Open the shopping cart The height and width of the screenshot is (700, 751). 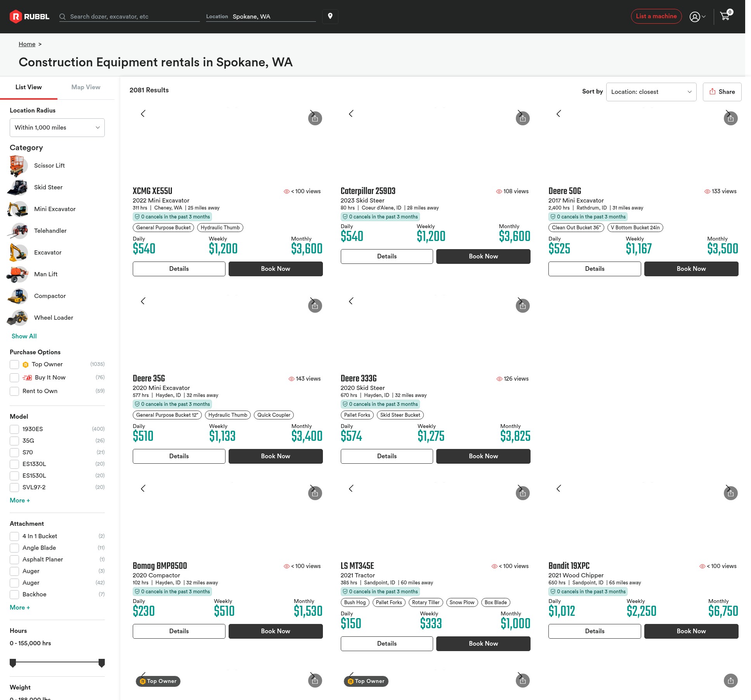pyautogui.click(x=725, y=16)
